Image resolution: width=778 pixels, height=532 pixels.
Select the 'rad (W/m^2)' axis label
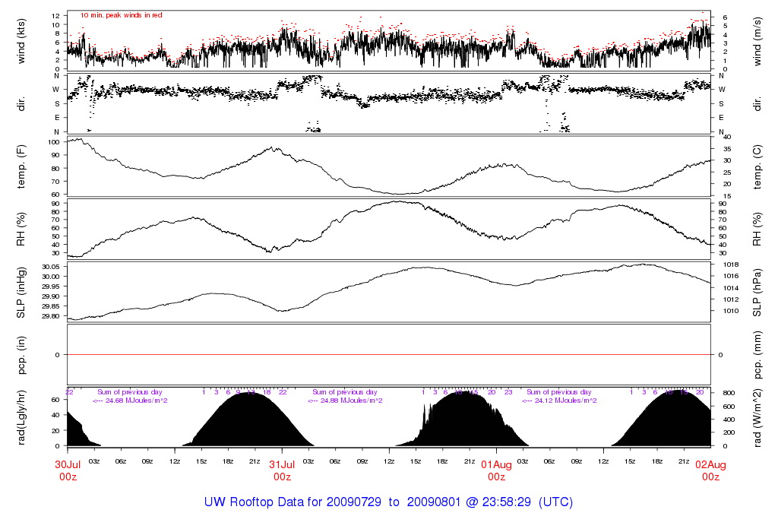pos(757,418)
